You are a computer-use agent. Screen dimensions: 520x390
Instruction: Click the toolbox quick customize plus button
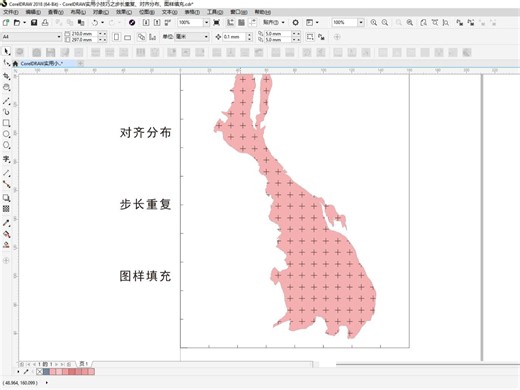[6, 260]
